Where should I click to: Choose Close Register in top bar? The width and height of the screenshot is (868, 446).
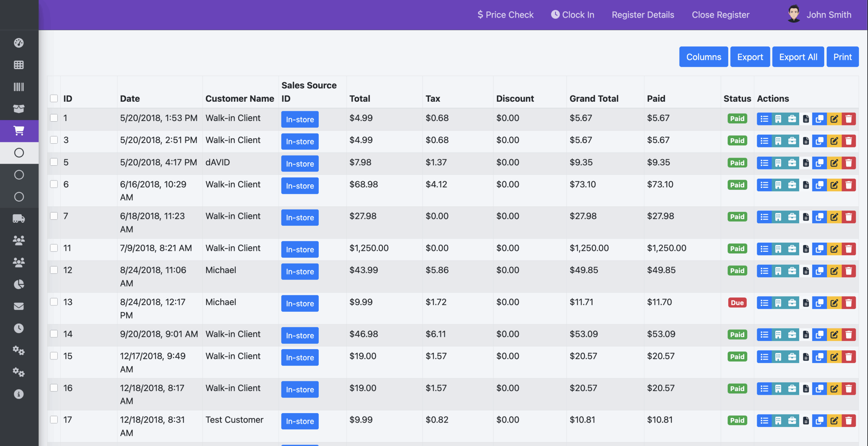pos(720,15)
